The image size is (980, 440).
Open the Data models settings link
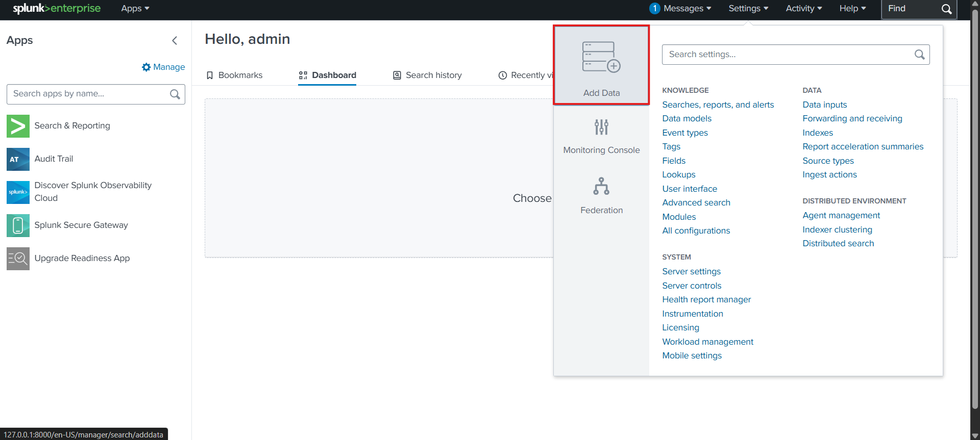click(x=687, y=118)
